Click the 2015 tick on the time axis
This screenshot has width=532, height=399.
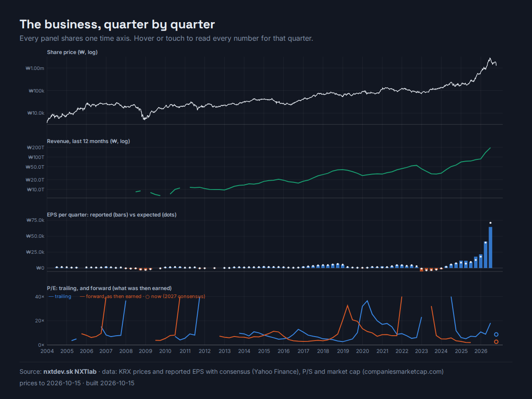click(x=264, y=351)
